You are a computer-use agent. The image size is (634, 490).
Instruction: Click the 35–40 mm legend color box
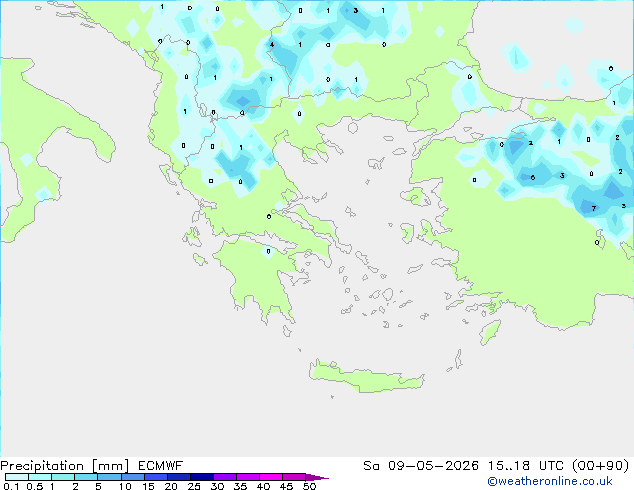(x=248, y=477)
